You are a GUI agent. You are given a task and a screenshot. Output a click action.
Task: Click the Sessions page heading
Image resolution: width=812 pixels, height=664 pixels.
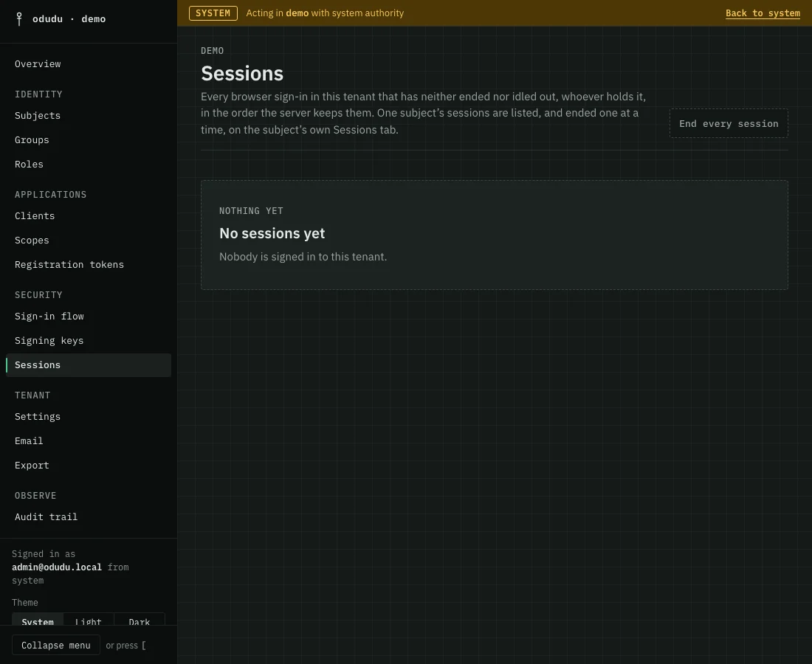(x=242, y=74)
